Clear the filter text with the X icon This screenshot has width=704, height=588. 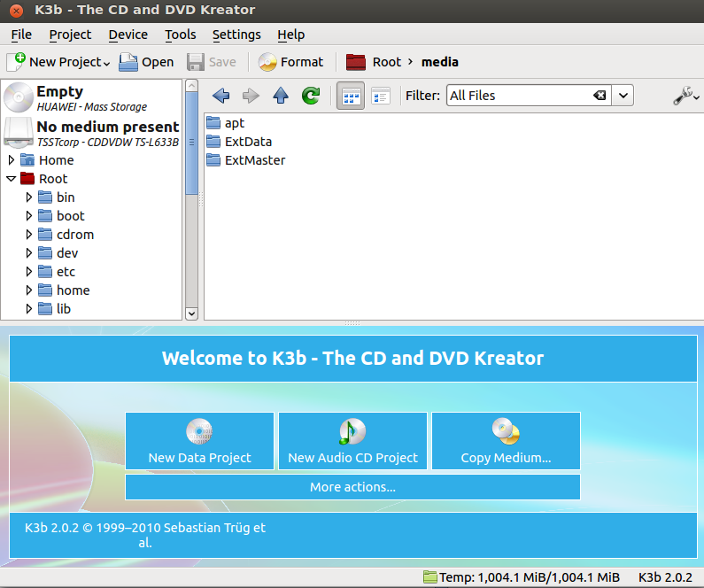click(600, 95)
